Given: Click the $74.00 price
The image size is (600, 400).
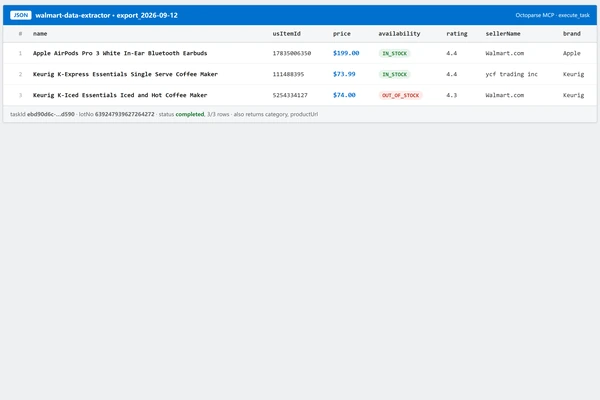Looking at the screenshot, I should point(344,95).
